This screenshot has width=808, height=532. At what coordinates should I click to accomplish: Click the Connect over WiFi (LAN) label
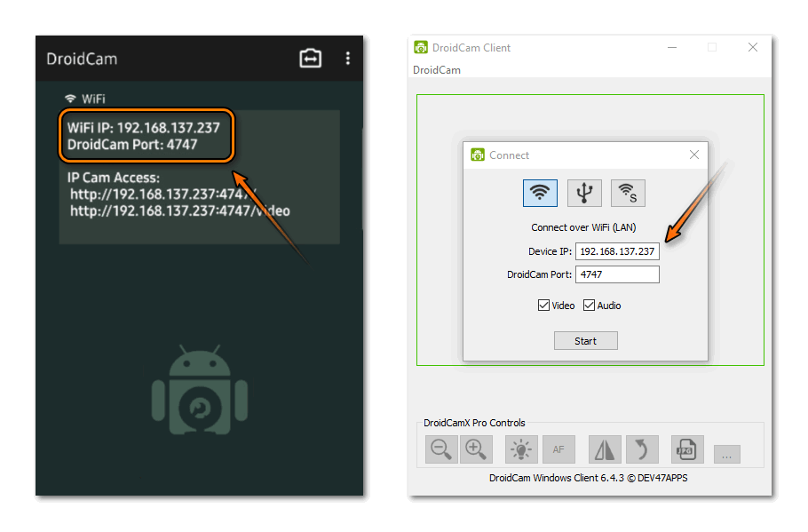[583, 227]
